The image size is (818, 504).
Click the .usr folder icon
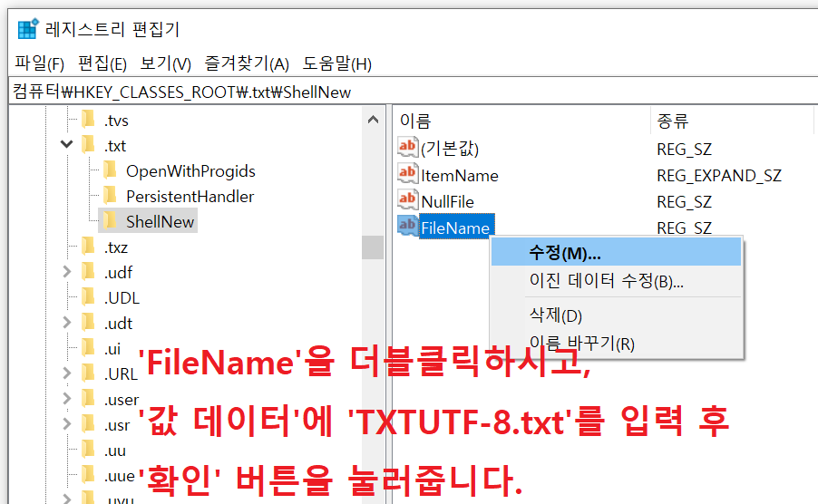[x=89, y=423]
